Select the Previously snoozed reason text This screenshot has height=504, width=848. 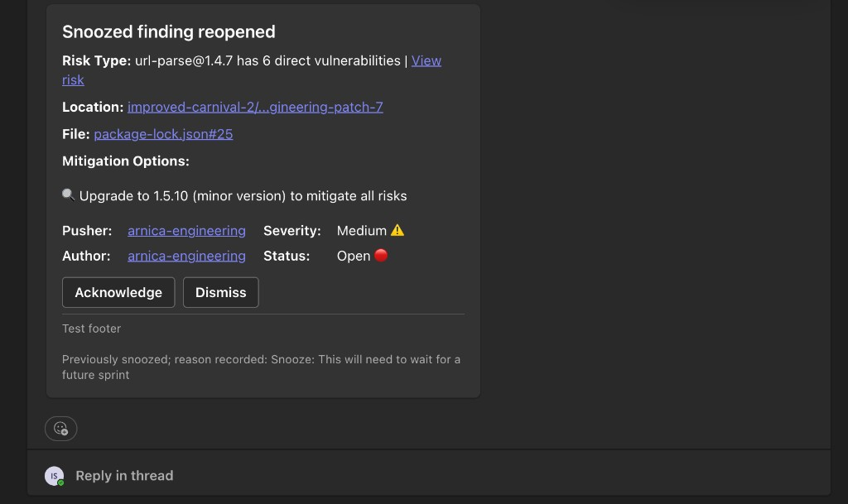pyautogui.click(x=261, y=367)
